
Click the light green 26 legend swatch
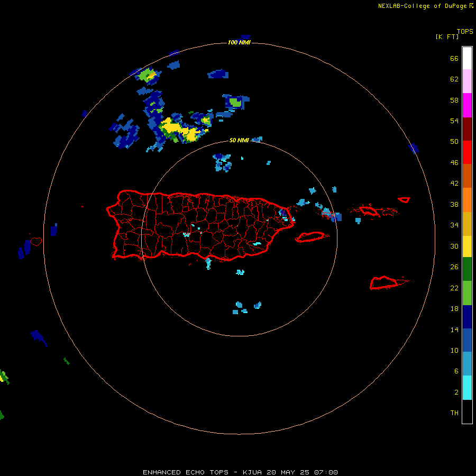click(x=467, y=293)
